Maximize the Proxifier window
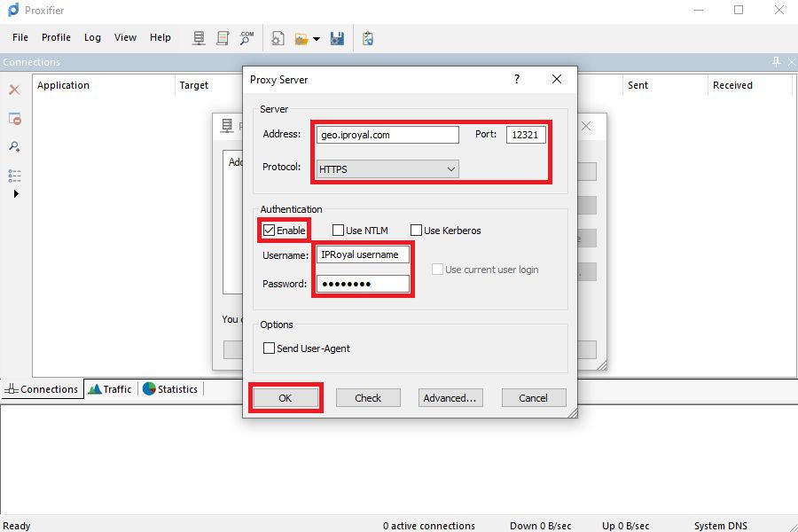Viewport: 798px width, 532px height. coord(739,10)
